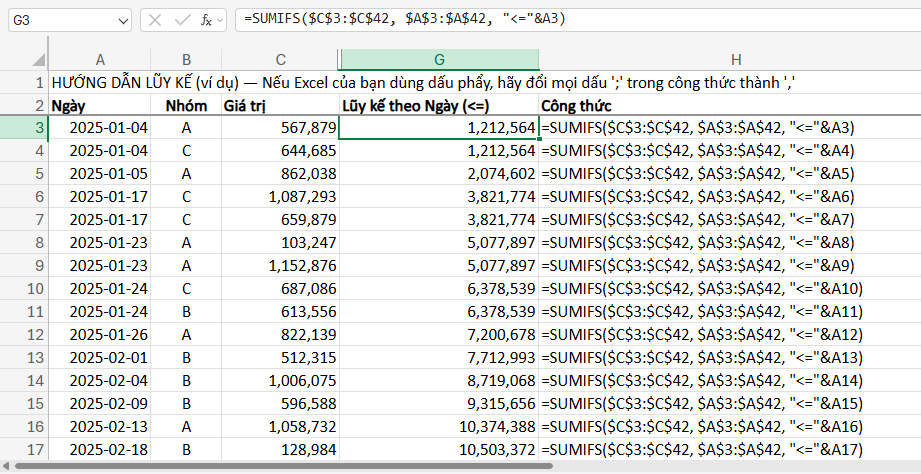Click formula text cell ending in &A17)
This screenshot has height=474, width=921.
[730, 450]
